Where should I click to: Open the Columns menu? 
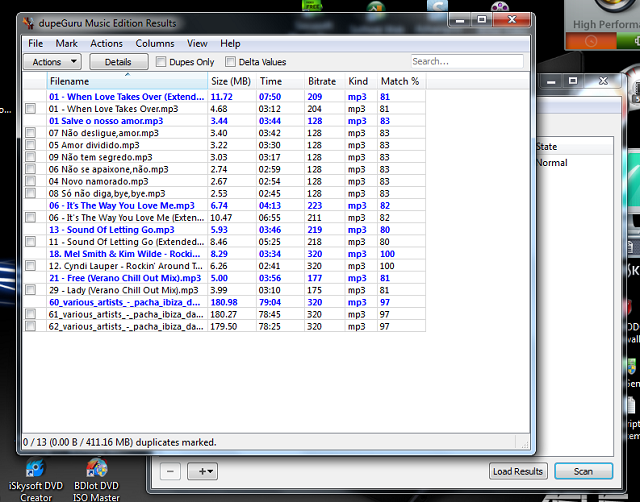point(155,43)
